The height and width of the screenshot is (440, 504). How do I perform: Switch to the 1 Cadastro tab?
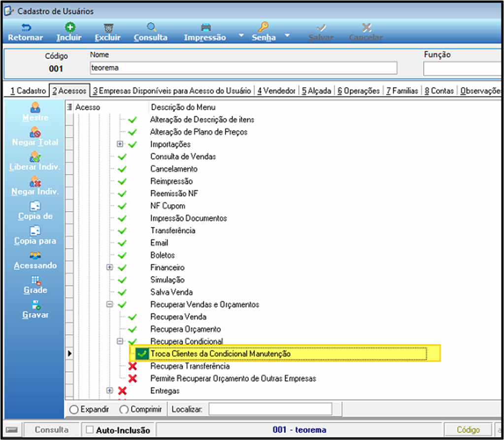[x=28, y=91]
